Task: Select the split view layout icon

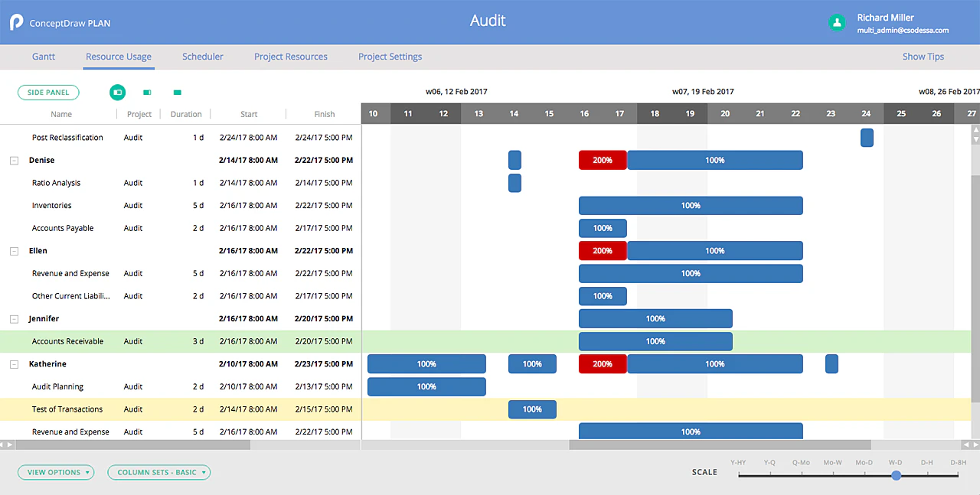Action: pos(147,92)
